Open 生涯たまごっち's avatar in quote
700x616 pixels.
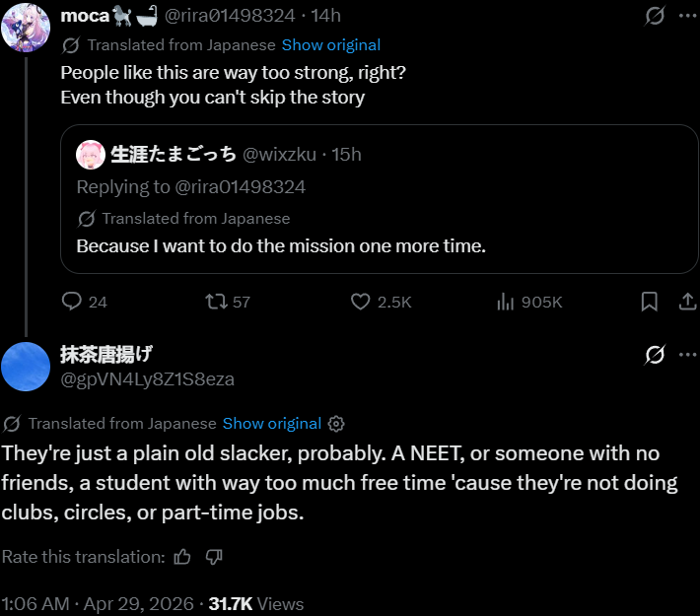[91, 154]
